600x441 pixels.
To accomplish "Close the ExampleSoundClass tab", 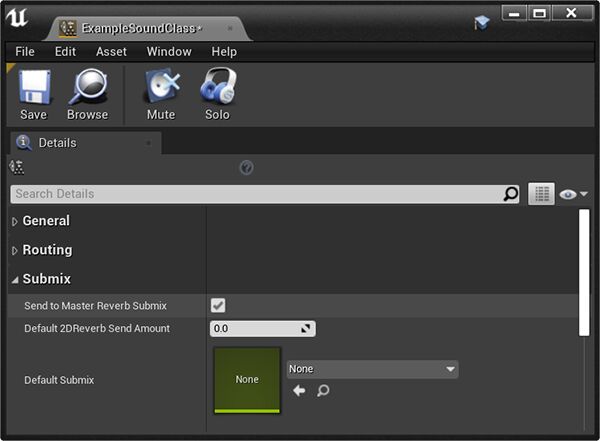I will click(230, 28).
